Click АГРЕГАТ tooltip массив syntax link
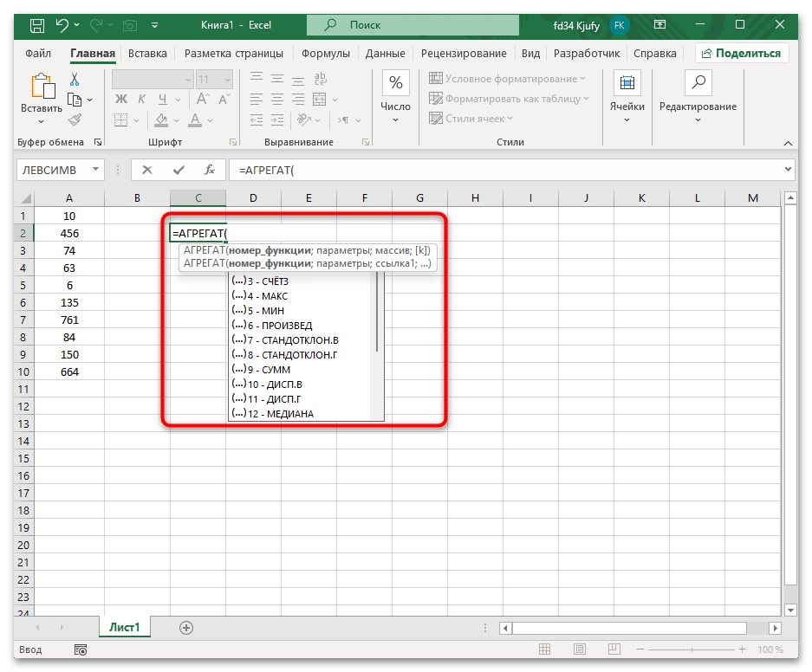This screenshot has height=672, width=812. click(307, 250)
